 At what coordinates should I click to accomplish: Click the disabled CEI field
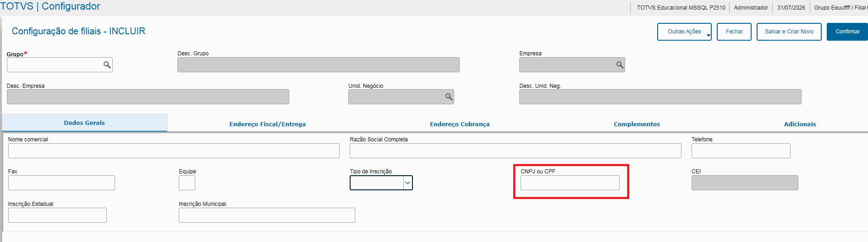coord(745,183)
